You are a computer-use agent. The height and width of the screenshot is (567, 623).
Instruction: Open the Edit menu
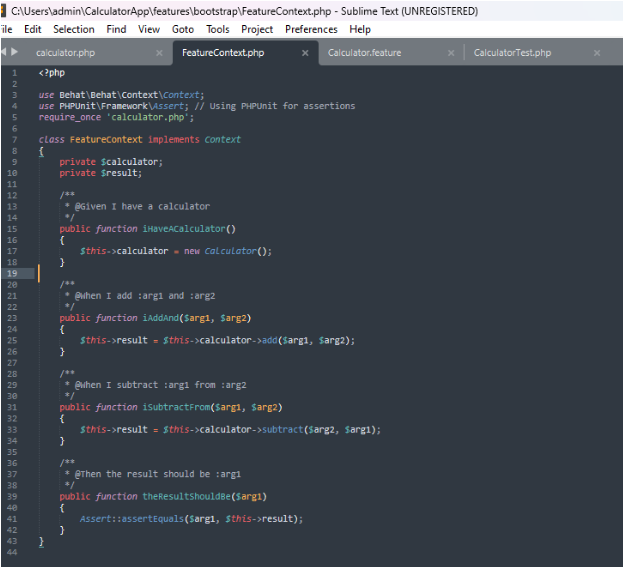click(x=33, y=30)
